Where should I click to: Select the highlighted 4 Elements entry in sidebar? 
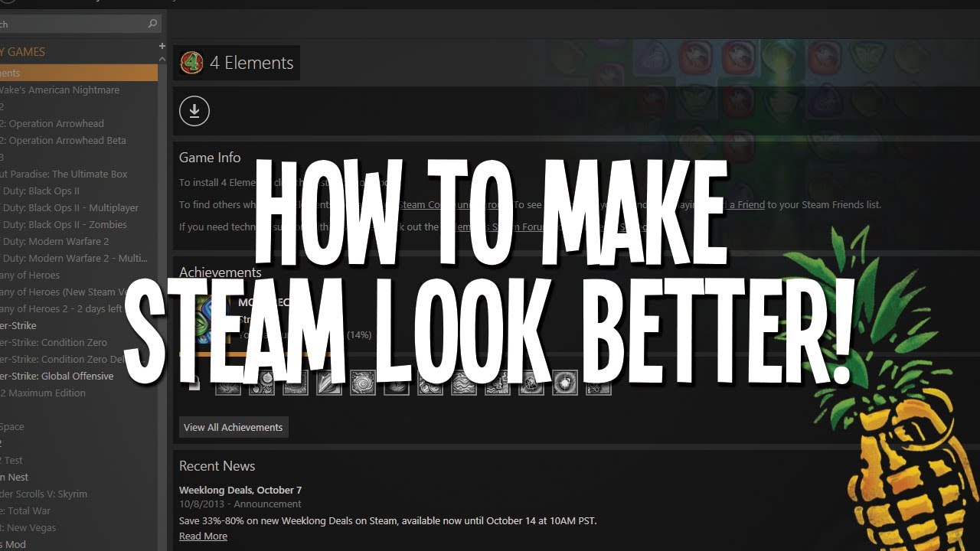click(79, 73)
